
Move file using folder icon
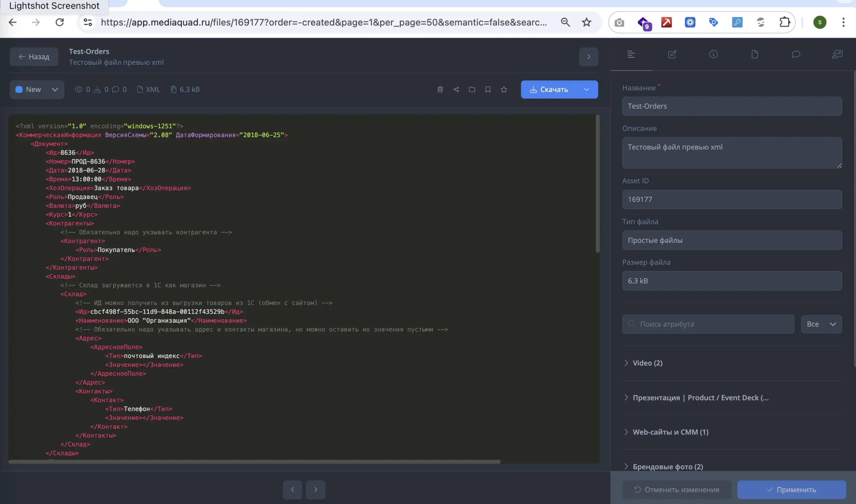(x=472, y=89)
